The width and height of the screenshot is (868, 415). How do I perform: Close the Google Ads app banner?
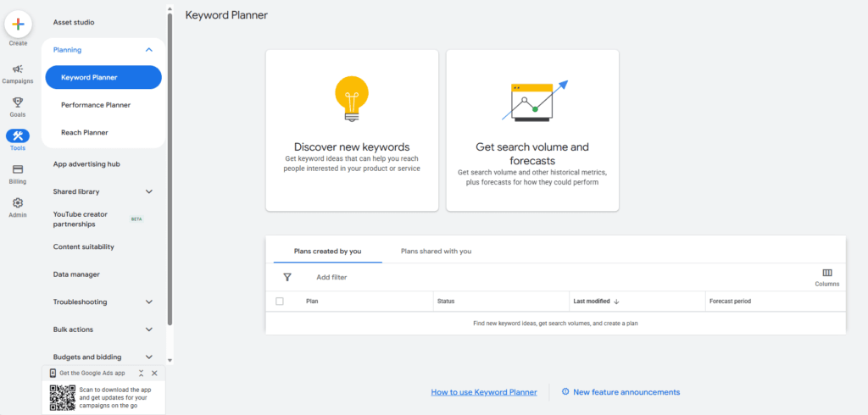[x=154, y=373]
